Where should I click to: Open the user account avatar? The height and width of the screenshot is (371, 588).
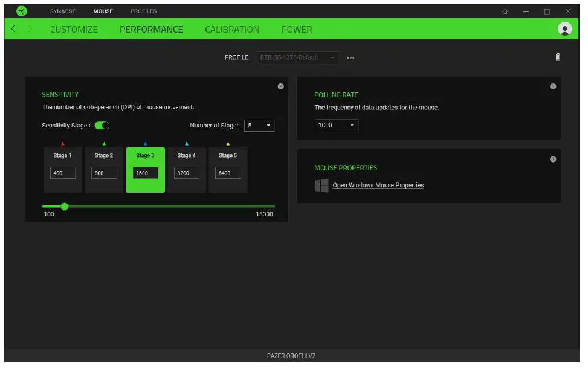[x=565, y=29]
